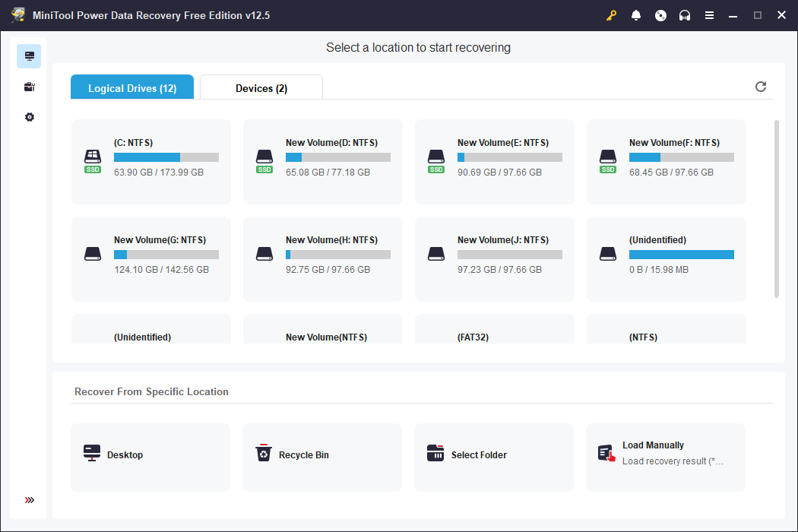The height and width of the screenshot is (532, 798).
Task: Select the Unidentified 15.98 MB partition
Action: click(x=665, y=258)
